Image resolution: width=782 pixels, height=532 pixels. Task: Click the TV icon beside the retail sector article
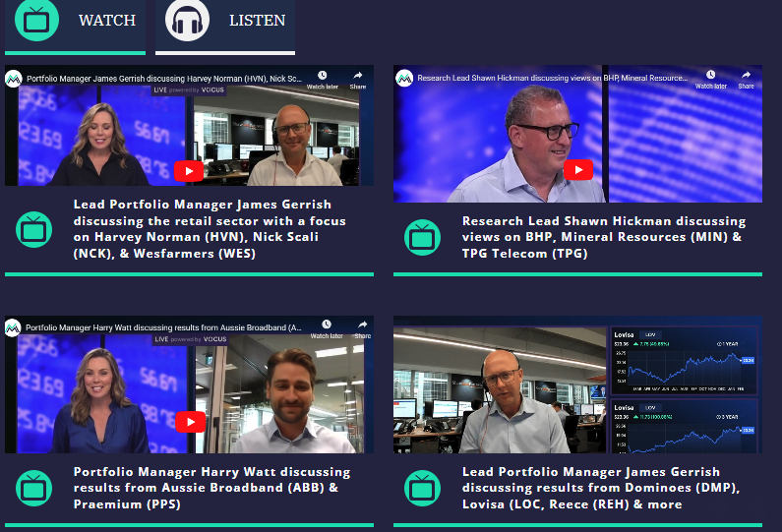[34, 229]
